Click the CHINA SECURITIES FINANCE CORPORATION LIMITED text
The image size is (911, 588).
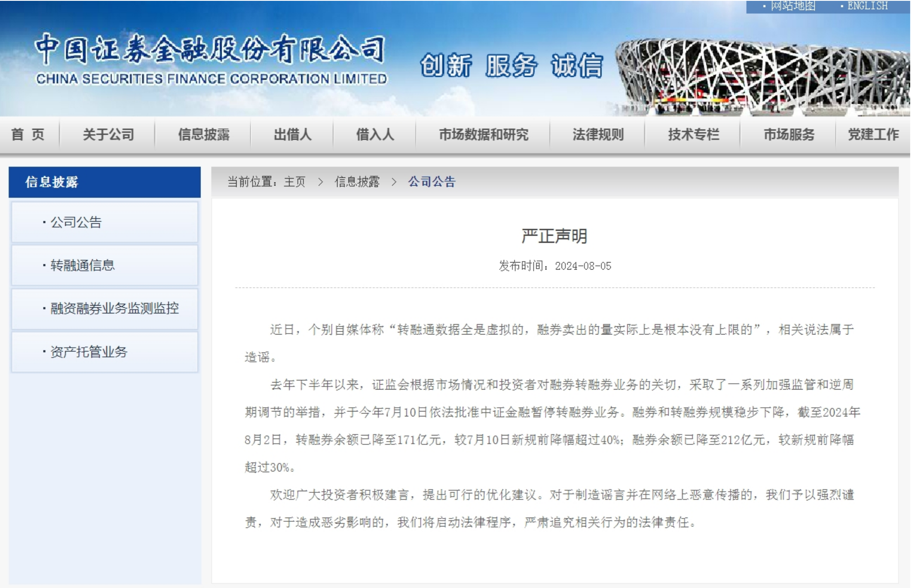[212, 79]
